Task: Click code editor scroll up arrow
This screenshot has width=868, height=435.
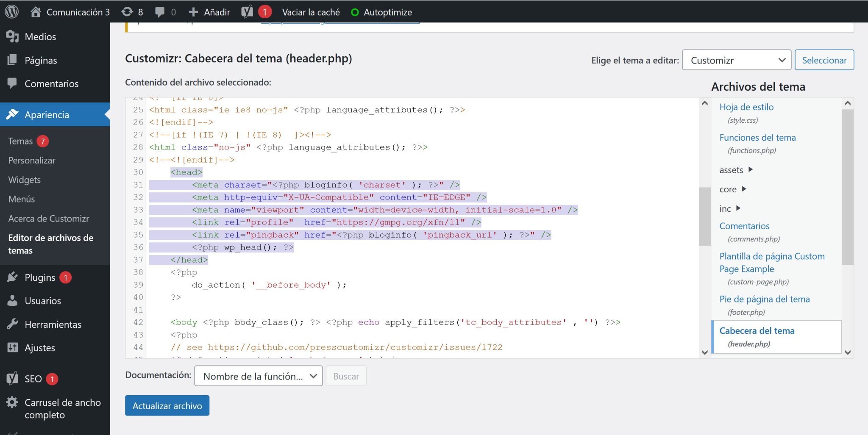Action: (x=704, y=103)
